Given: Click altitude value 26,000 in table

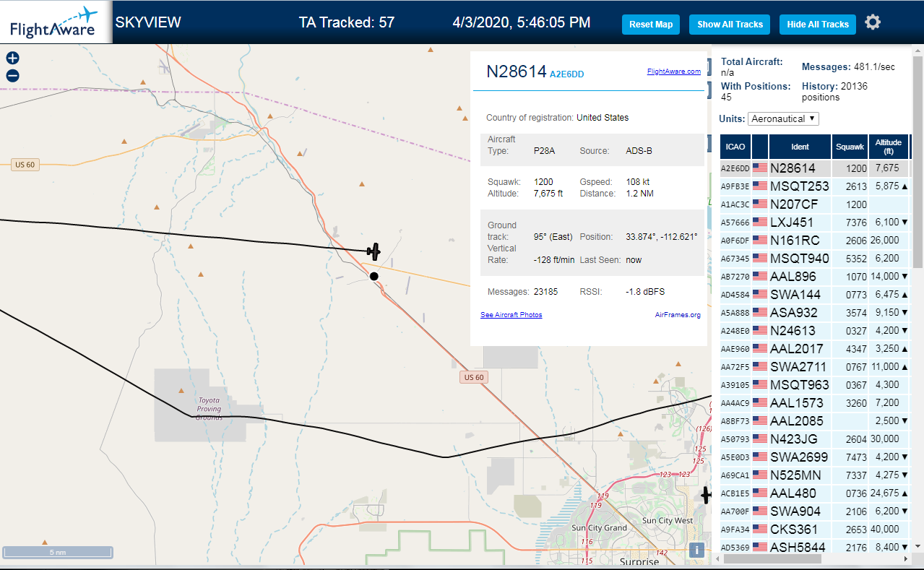Looking at the screenshot, I should click(886, 241).
